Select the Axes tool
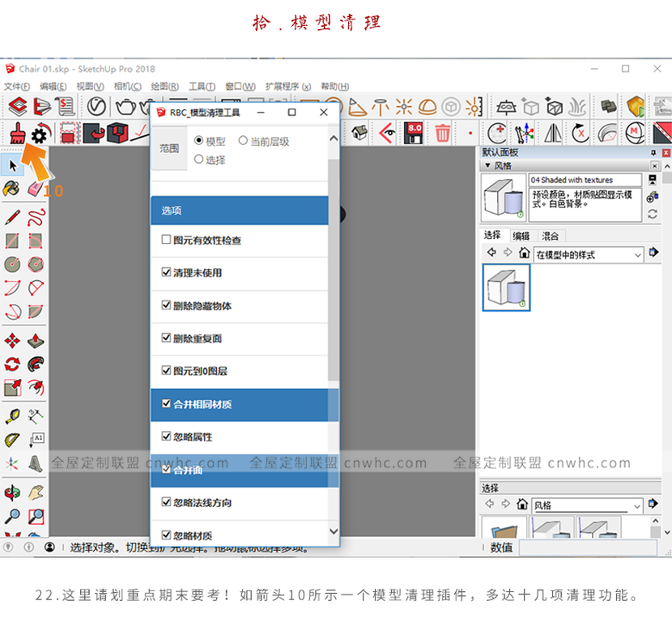 pyautogui.click(x=12, y=463)
